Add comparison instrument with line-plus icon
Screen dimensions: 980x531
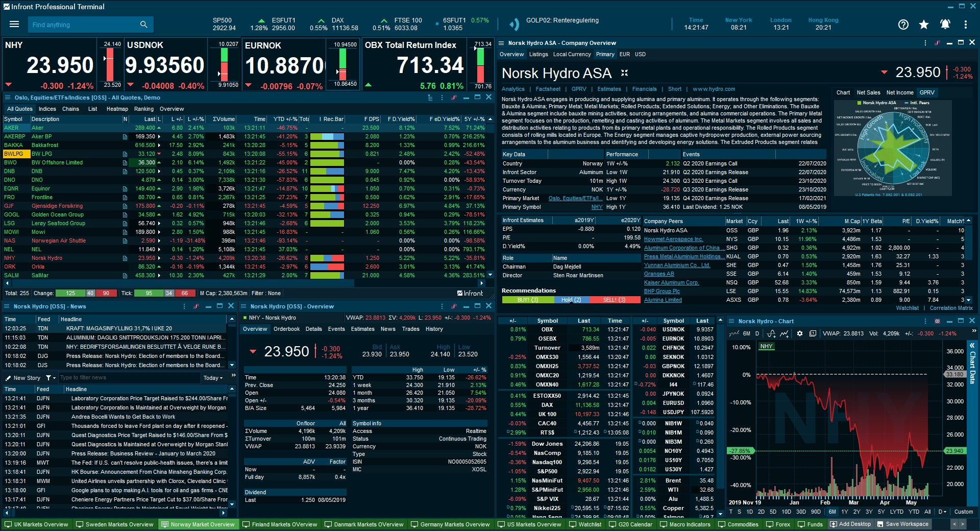click(x=785, y=333)
